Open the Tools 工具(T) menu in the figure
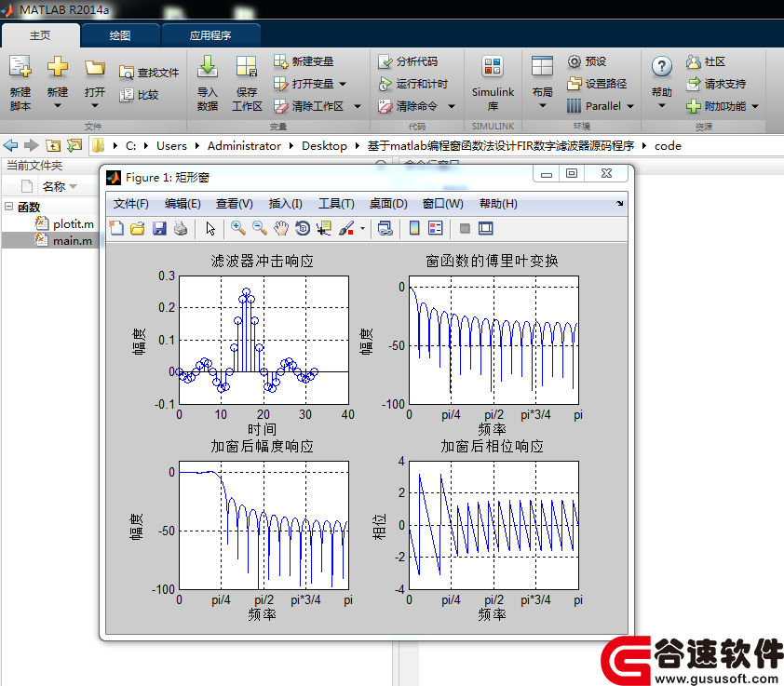 pos(336,204)
